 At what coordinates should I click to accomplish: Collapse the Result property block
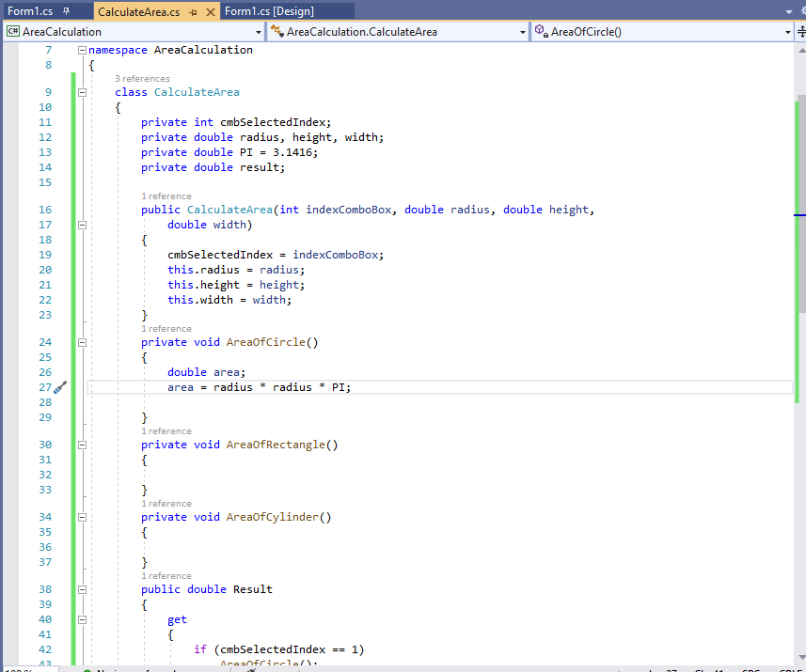82,590
